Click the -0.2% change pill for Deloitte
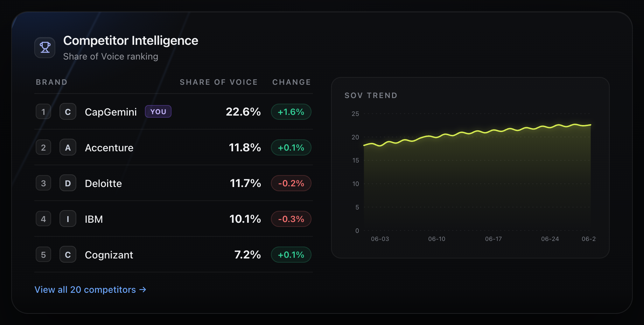The image size is (644, 325). [291, 183]
